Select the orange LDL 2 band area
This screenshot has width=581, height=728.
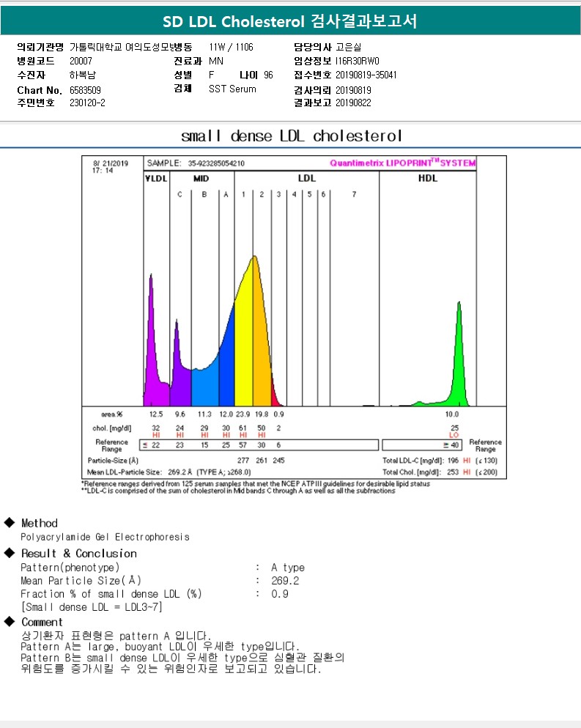click(x=262, y=344)
